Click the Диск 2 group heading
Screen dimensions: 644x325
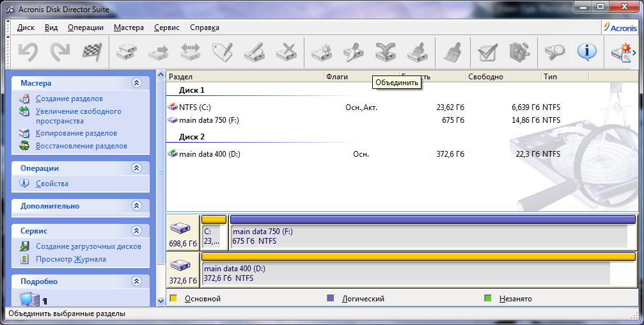pyautogui.click(x=191, y=137)
